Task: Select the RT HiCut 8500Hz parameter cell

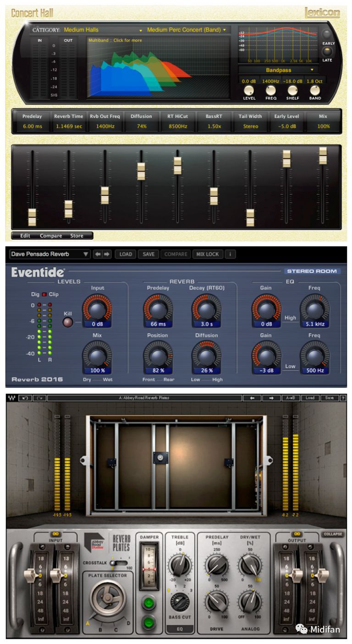Action: tap(177, 121)
